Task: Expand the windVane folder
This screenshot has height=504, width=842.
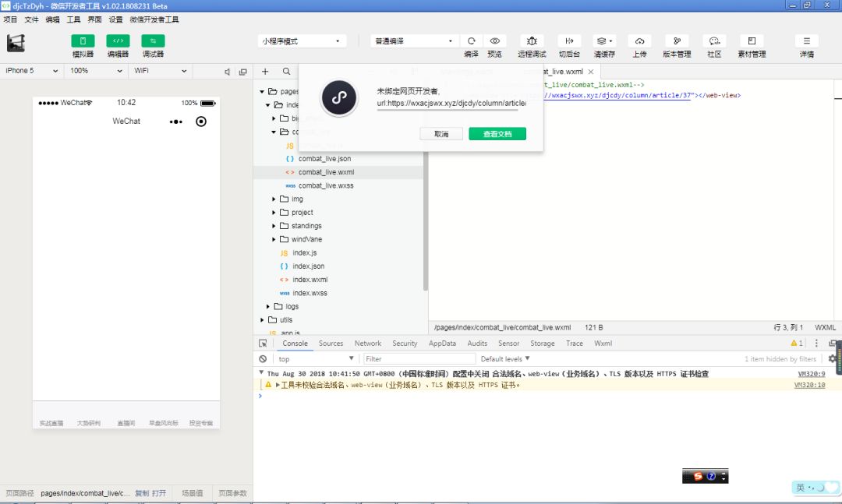Action: point(274,239)
